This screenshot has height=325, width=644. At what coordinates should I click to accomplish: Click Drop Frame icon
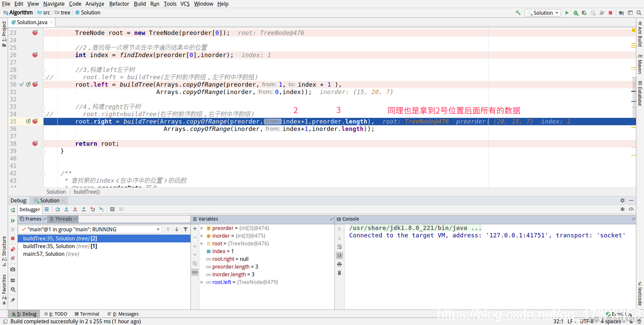click(x=93, y=209)
